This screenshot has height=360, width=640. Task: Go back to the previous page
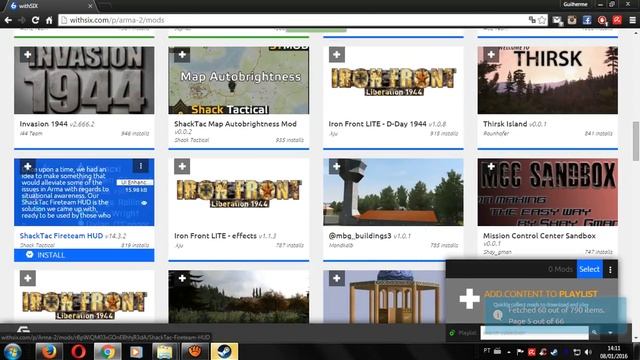[x=8, y=20]
